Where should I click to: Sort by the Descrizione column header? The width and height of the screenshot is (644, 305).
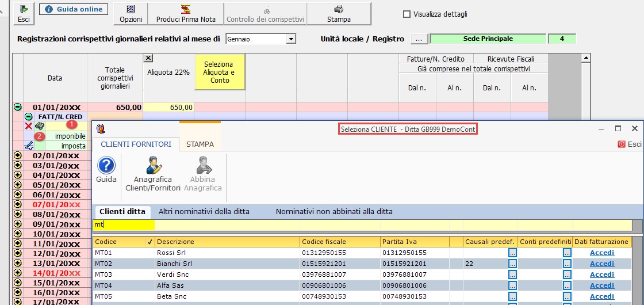pos(227,242)
